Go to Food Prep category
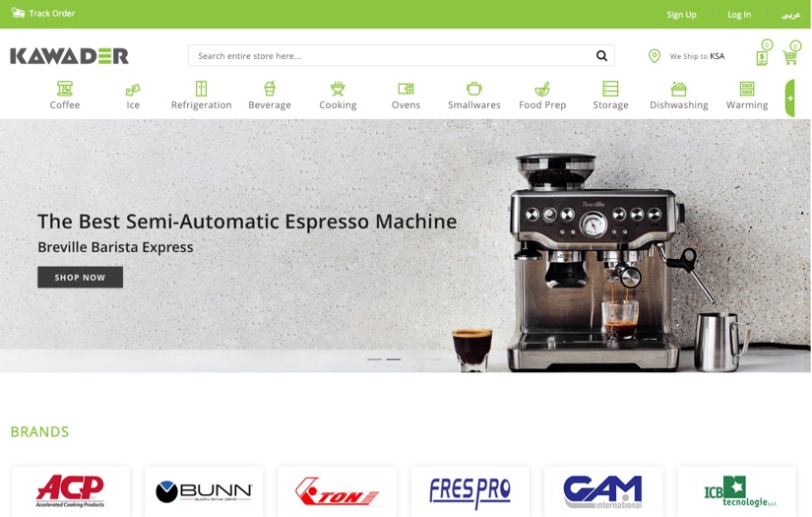 (542, 96)
